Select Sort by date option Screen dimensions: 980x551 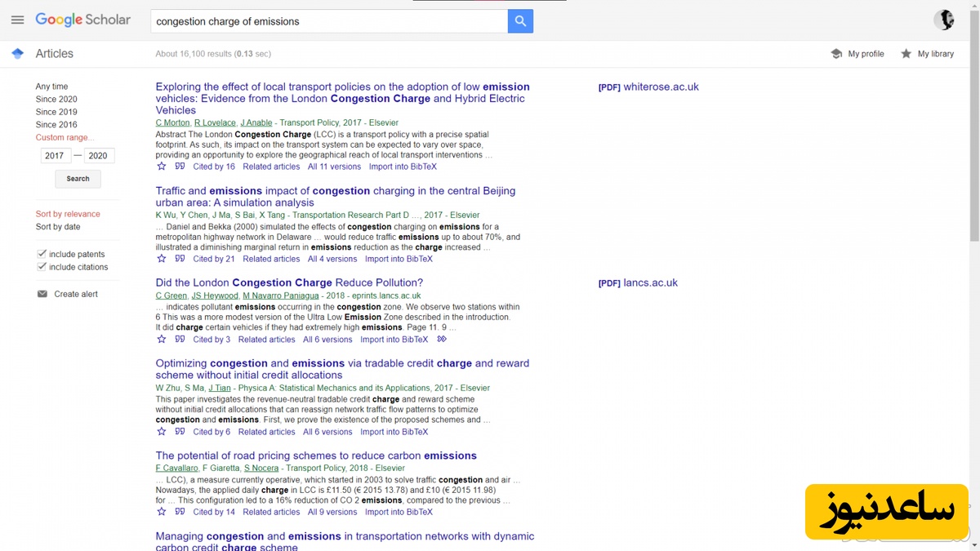click(58, 227)
